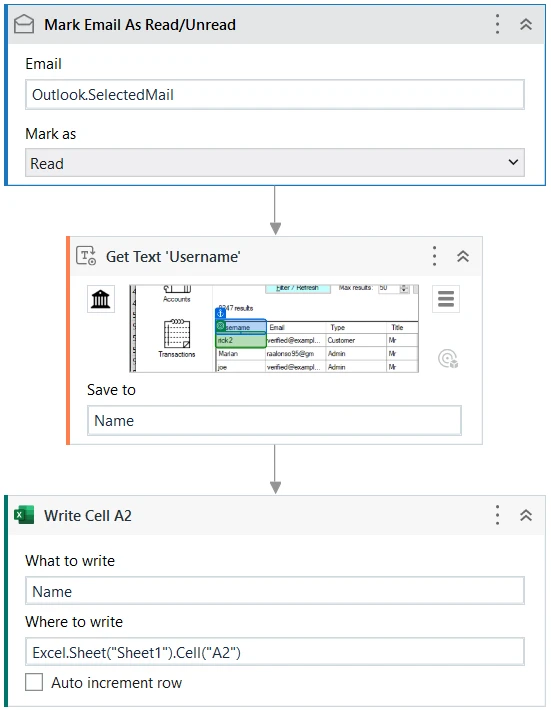Collapse the Get Text 'Username' activity
Image resolution: width=551 pixels, height=710 pixels.
coord(463,256)
